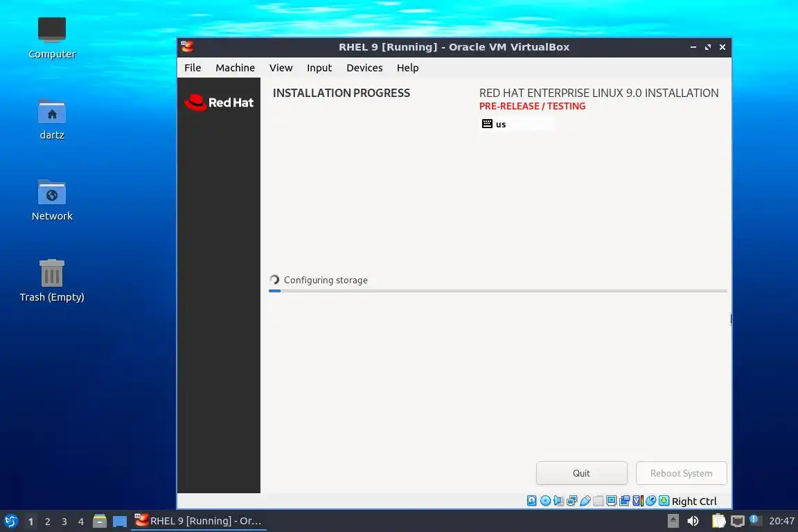The width and height of the screenshot is (798, 532).
Task: Switch to workspace 1
Action: point(31,522)
